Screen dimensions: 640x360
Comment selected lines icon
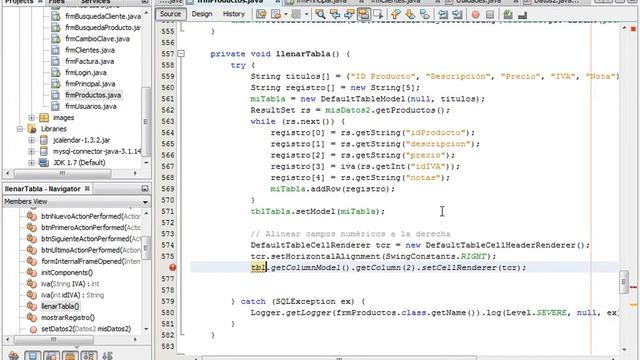[508, 15]
